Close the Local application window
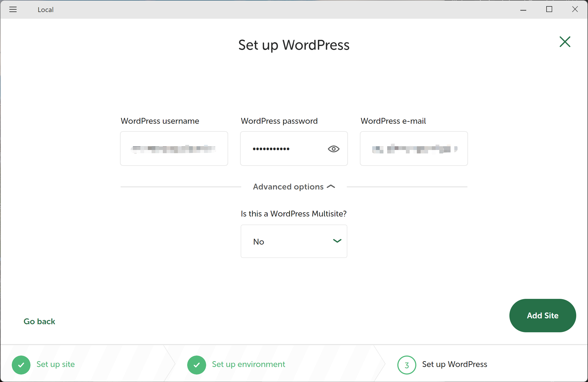588x382 pixels. [x=575, y=10]
